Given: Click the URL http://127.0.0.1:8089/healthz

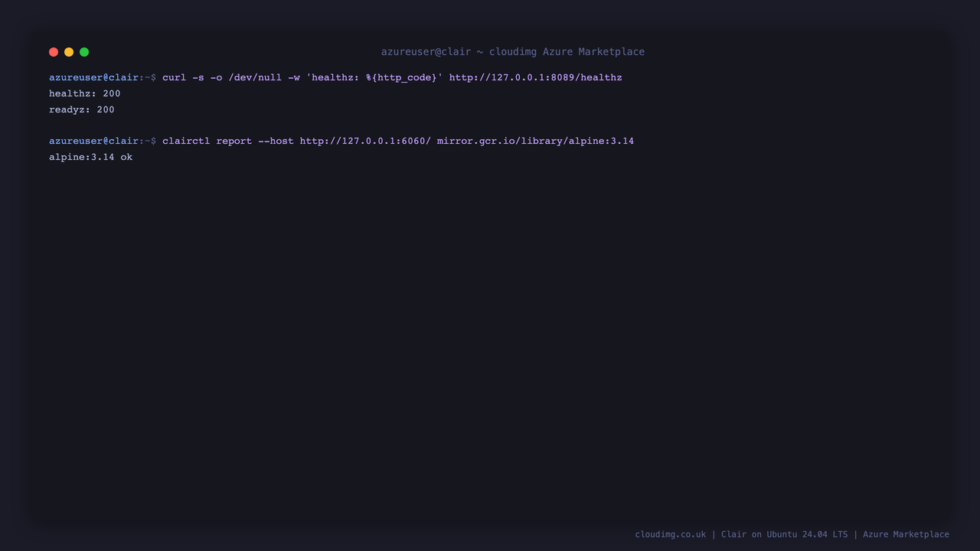Looking at the screenshot, I should point(536,78).
